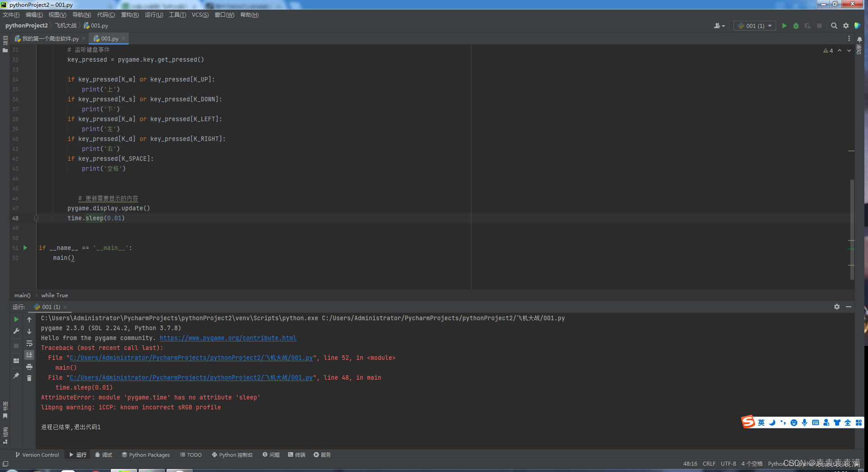Go to next highlighted problem arrow
The width and height of the screenshot is (868, 472).
tap(849, 50)
